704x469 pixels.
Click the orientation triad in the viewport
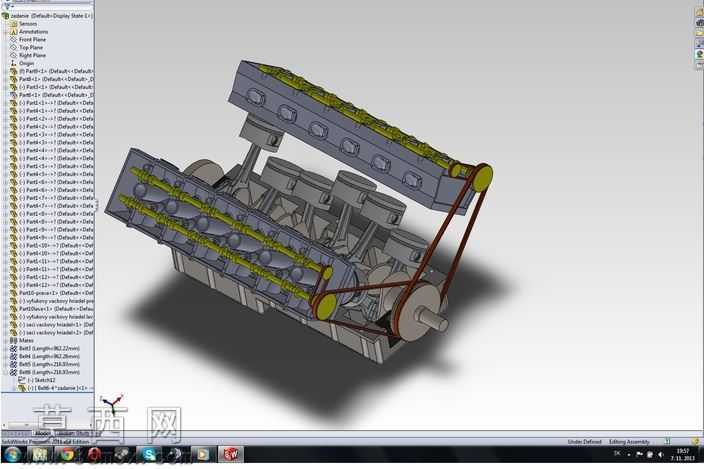112,405
